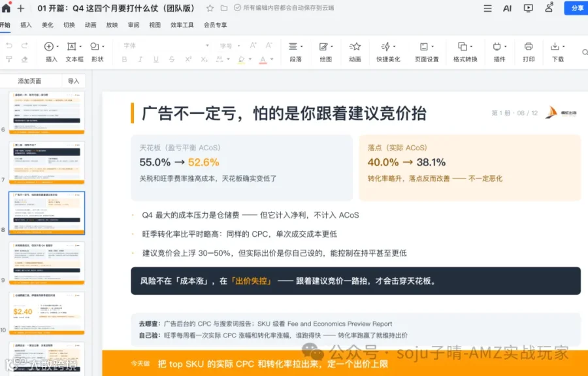Click the 下载 download button
Image resolution: width=588 pixels, height=376 pixels.
(558, 52)
